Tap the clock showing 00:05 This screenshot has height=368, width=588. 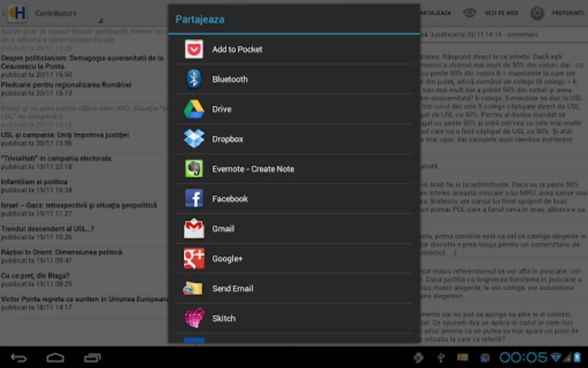(523, 358)
